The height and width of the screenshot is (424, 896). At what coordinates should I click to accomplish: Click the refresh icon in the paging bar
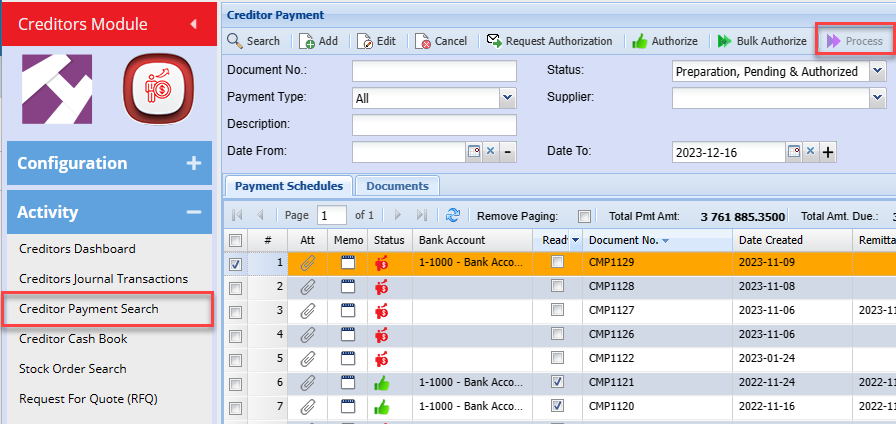coord(453,215)
